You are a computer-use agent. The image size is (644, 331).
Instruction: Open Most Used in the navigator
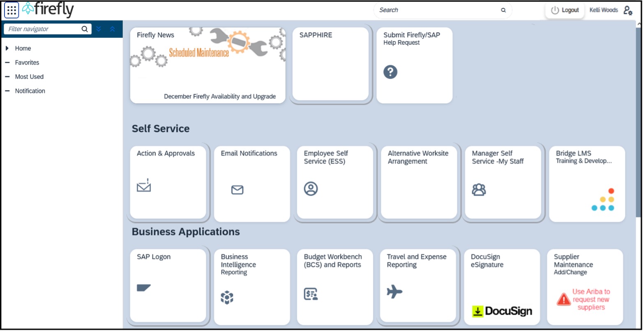click(29, 77)
